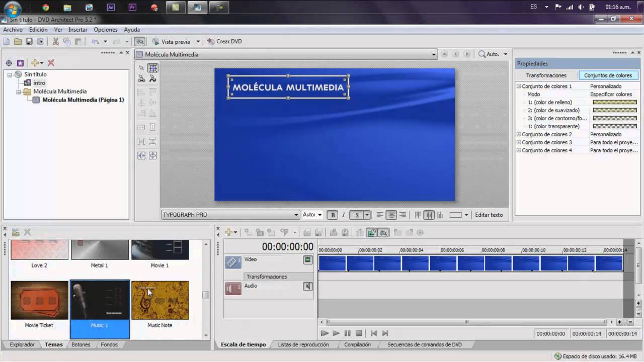Open a project with the folder icon

(x=18, y=42)
